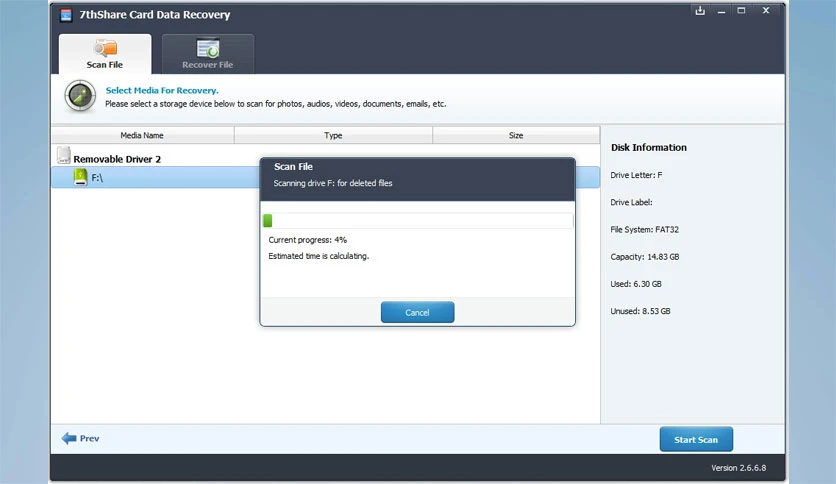Open the Scan File tab

point(105,54)
